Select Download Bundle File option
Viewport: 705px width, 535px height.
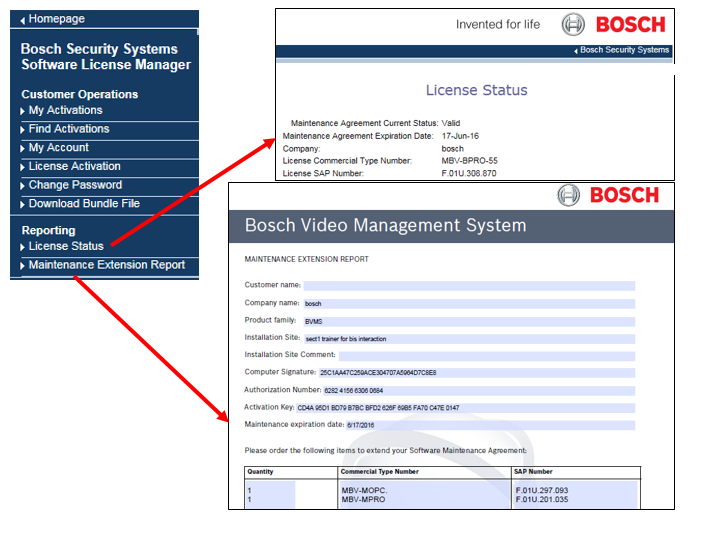[x=84, y=204]
